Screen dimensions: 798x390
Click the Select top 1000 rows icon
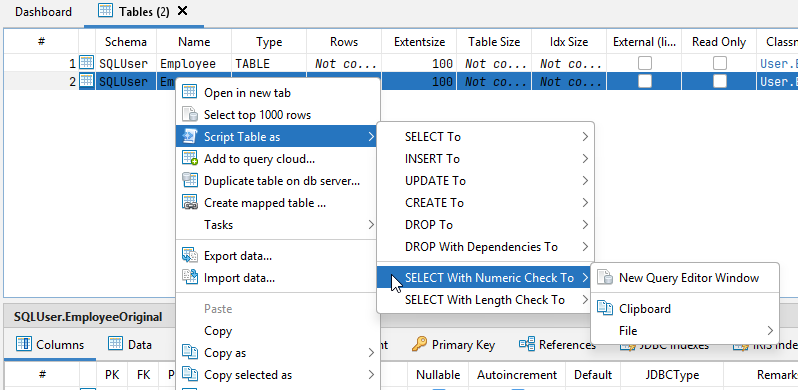[189, 115]
